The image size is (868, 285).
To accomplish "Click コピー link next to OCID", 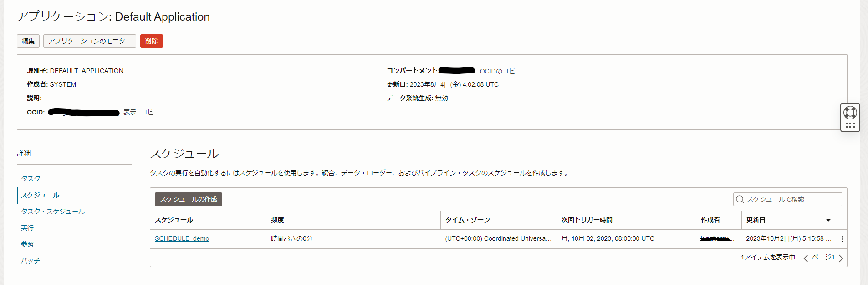I will (x=150, y=112).
